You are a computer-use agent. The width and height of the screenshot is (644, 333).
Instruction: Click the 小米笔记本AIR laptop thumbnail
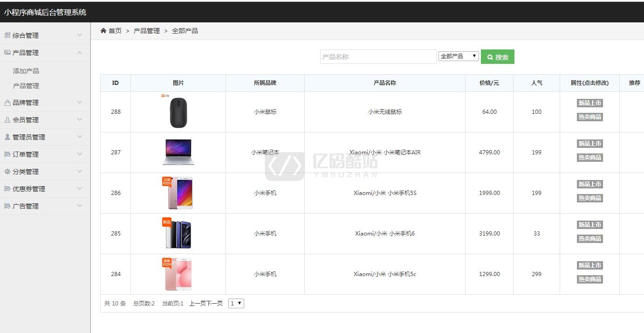coord(178,152)
